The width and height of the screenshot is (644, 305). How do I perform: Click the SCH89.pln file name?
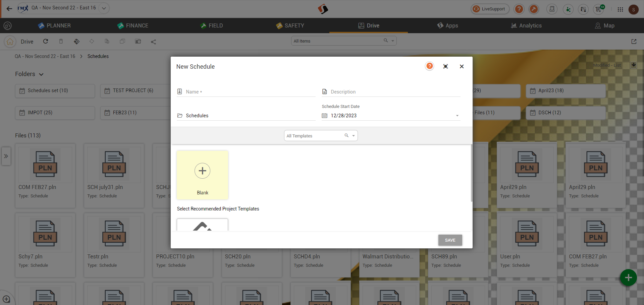tap(444, 256)
